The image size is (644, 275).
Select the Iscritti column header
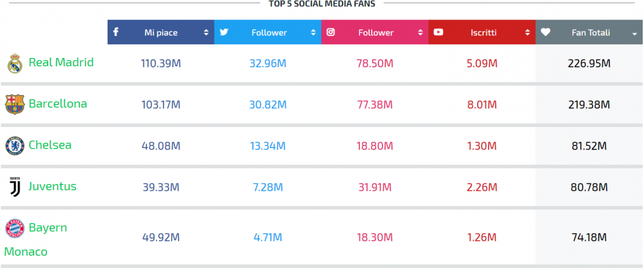pos(482,32)
